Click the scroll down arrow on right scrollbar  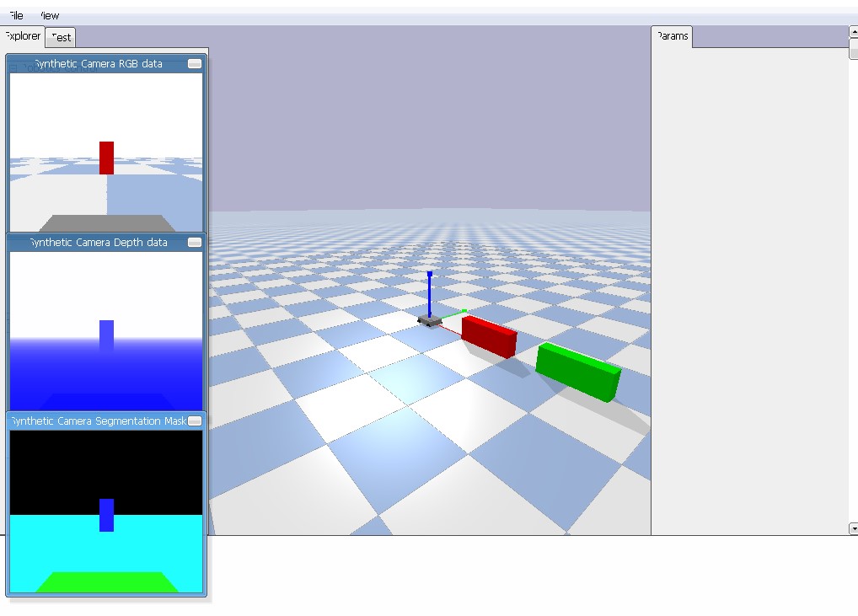tap(853, 528)
